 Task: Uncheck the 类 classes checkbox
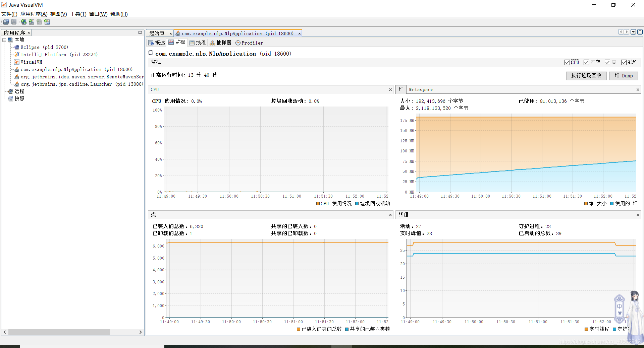pos(607,62)
